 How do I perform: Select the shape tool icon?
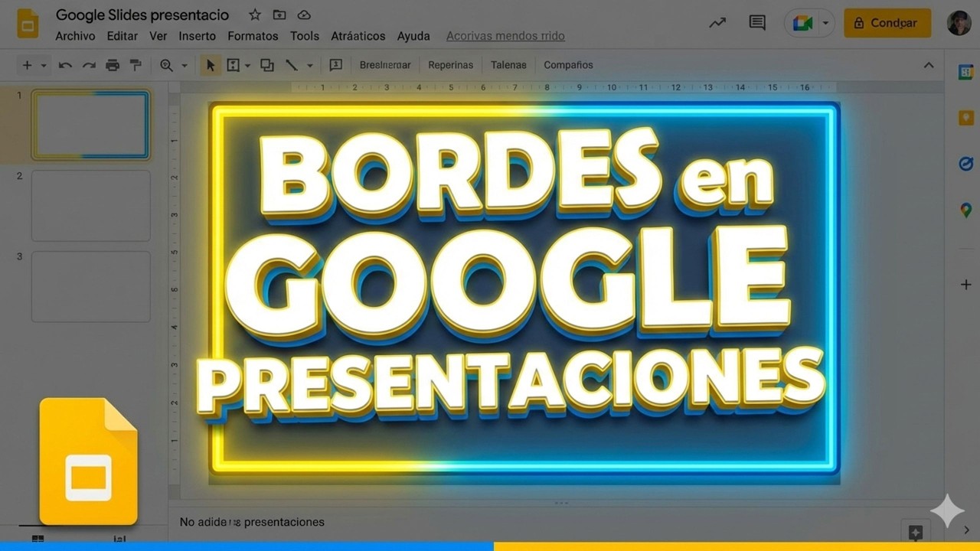click(267, 65)
